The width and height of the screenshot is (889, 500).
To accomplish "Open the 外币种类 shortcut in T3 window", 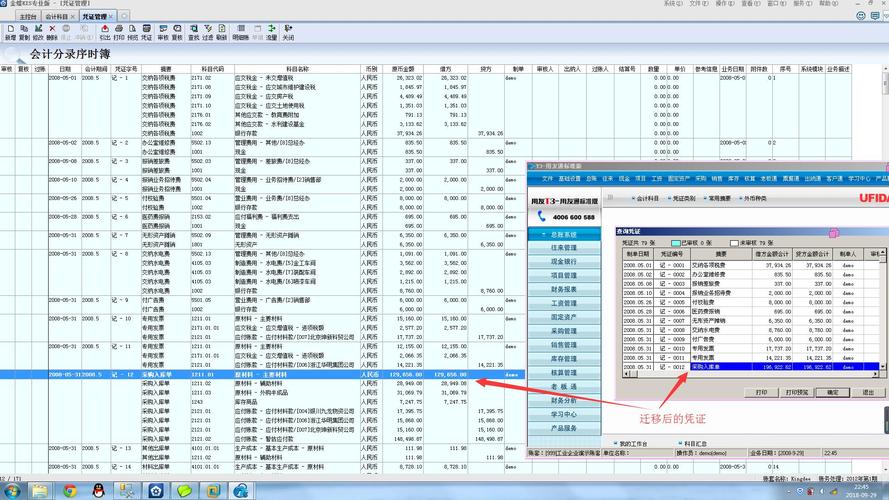I will 753,198.
